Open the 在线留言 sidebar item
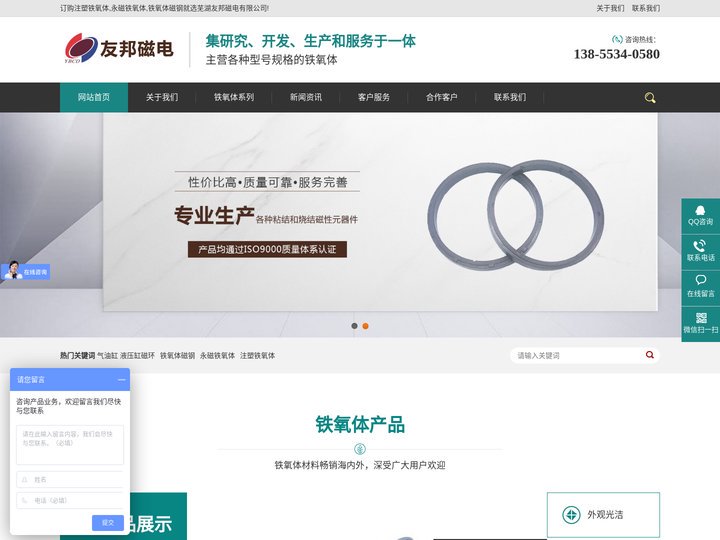 700,287
